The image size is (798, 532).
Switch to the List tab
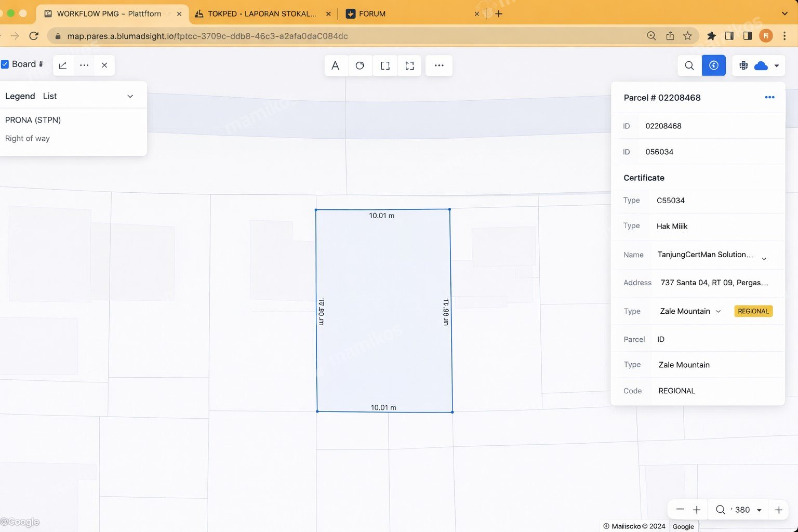(50, 96)
